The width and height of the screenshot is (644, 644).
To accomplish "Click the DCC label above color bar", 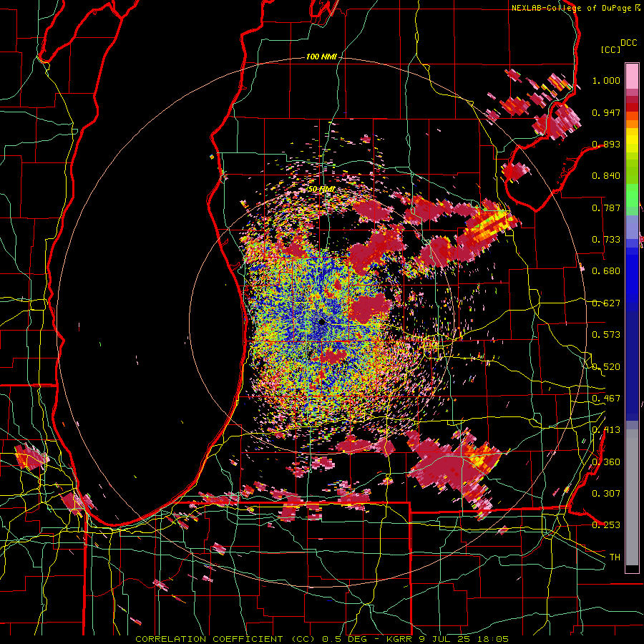I will pyautogui.click(x=628, y=43).
